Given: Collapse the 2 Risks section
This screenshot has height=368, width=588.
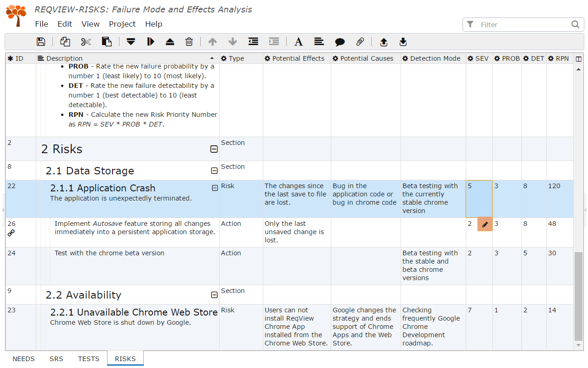Looking at the screenshot, I should [214, 149].
